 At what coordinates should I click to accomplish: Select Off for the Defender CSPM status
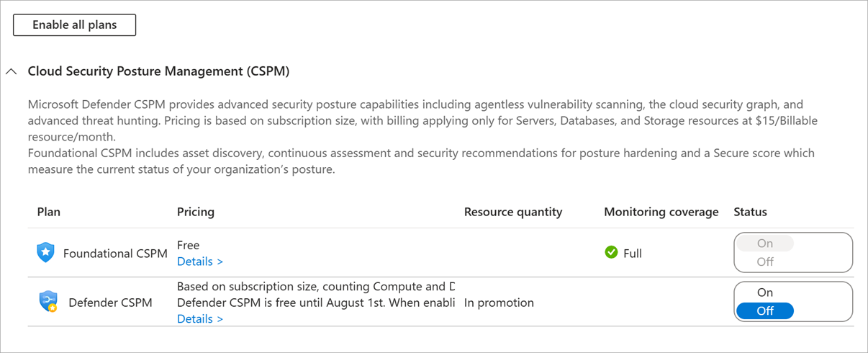coord(765,311)
